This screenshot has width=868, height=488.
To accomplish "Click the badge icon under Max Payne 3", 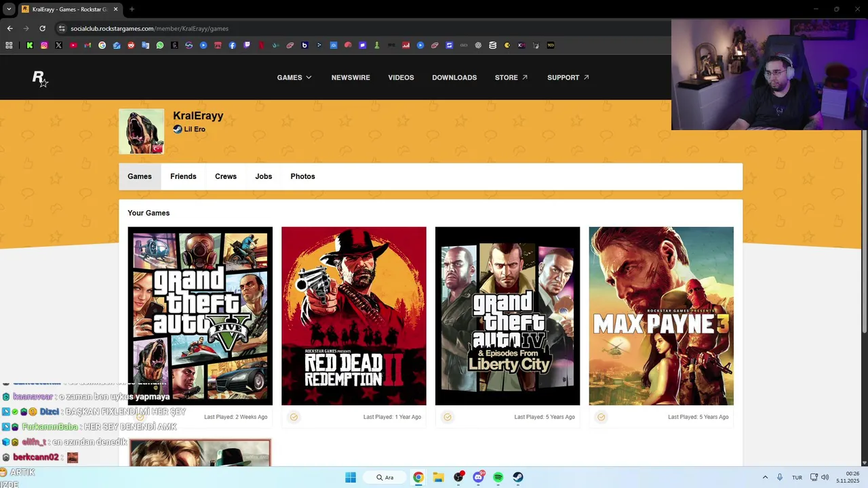I will tap(601, 417).
